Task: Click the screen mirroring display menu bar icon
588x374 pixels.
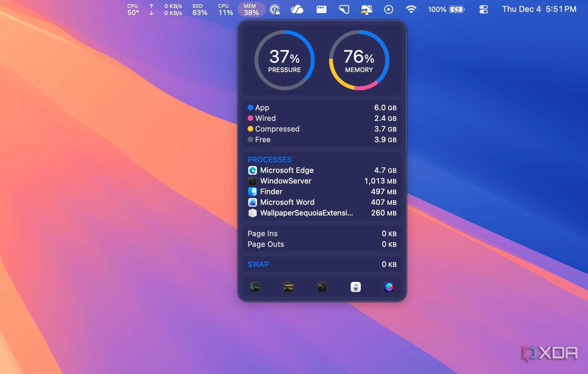Action: pos(366,9)
